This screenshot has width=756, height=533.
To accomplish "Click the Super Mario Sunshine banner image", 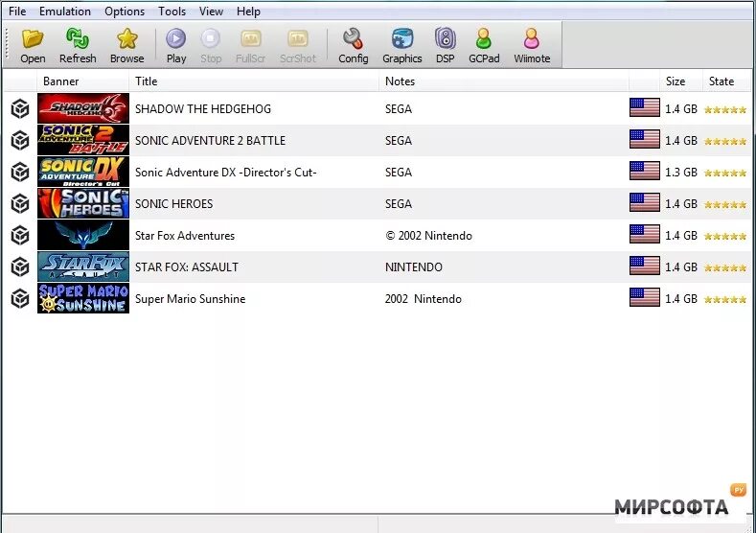I will click(x=83, y=298).
